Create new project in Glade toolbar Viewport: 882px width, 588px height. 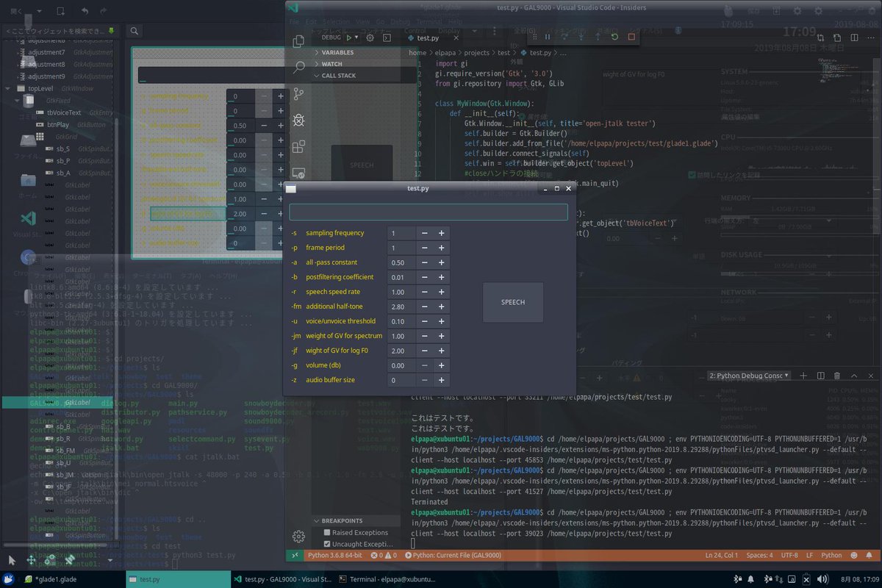pyautogui.click(x=60, y=11)
